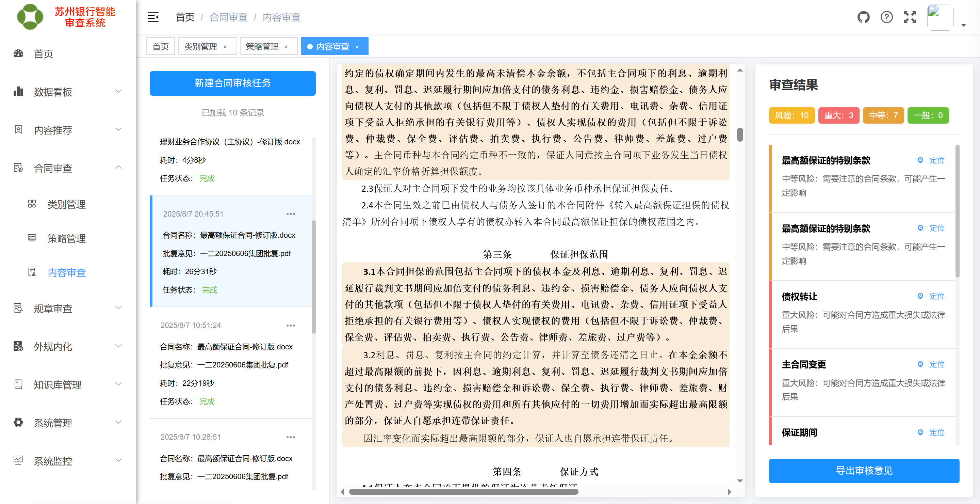
Task: Click the 系统监控 monitor icon
Action: click(18, 460)
